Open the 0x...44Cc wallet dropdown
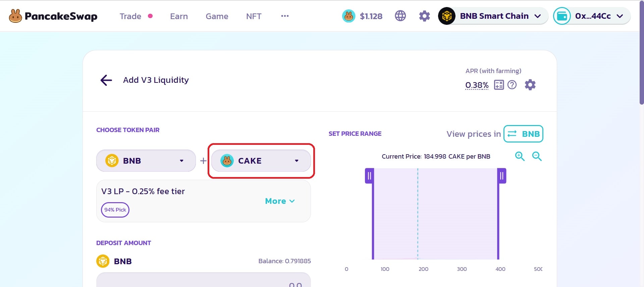Image resolution: width=644 pixels, height=287 pixels. point(592,16)
